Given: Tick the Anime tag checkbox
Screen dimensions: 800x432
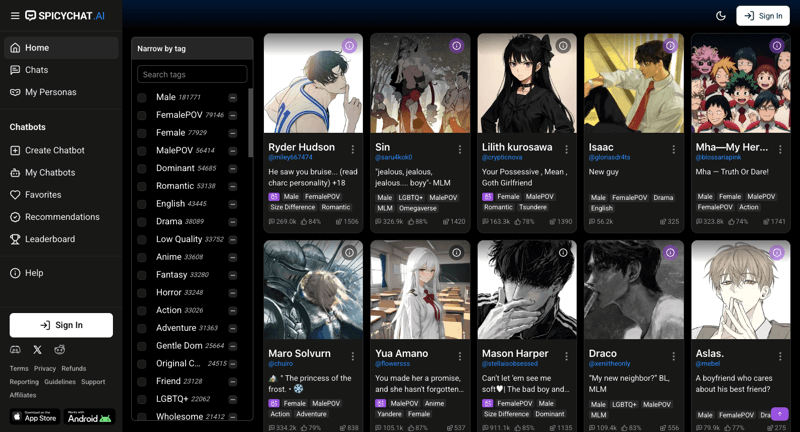Looking at the screenshot, I should tap(142, 257).
